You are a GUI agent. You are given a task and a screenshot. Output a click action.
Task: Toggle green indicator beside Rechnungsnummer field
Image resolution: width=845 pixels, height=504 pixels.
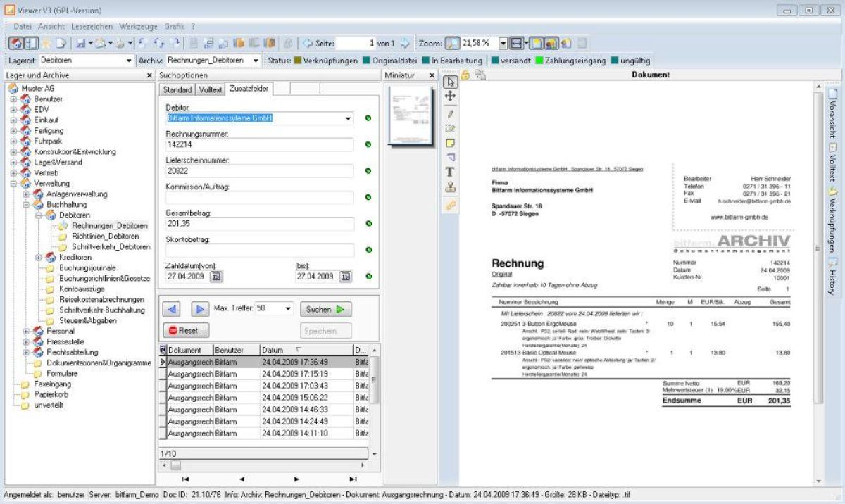368,144
